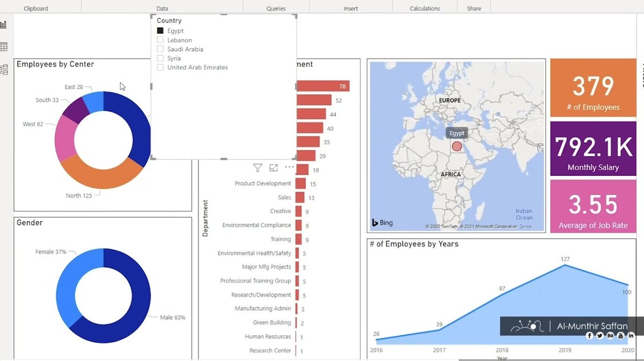The height and width of the screenshot is (361, 644).
Task: Check the Lebanon country checkbox
Action: click(x=160, y=40)
